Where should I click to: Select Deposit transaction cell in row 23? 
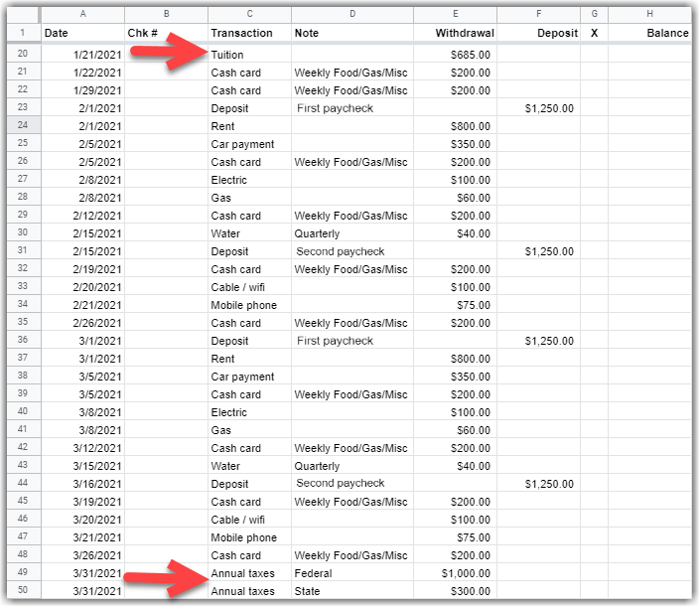coord(249,108)
